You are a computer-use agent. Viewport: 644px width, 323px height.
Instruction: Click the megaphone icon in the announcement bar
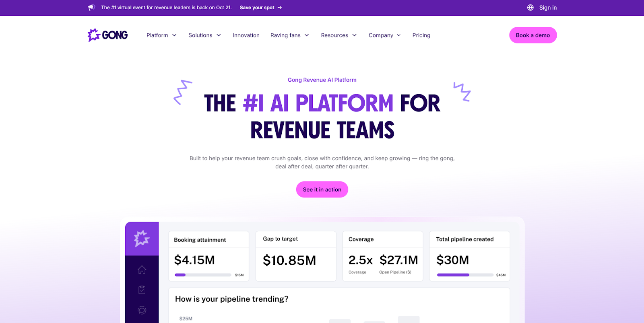pos(91,7)
